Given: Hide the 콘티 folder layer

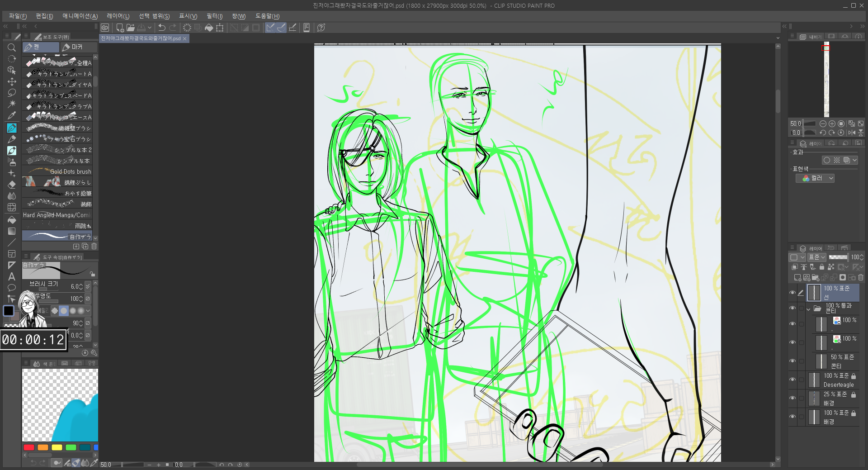Looking at the screenshot, I should click(793, 308).
